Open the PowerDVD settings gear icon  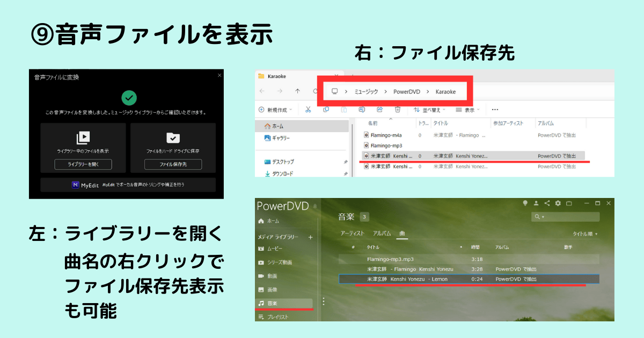point(558,203)
